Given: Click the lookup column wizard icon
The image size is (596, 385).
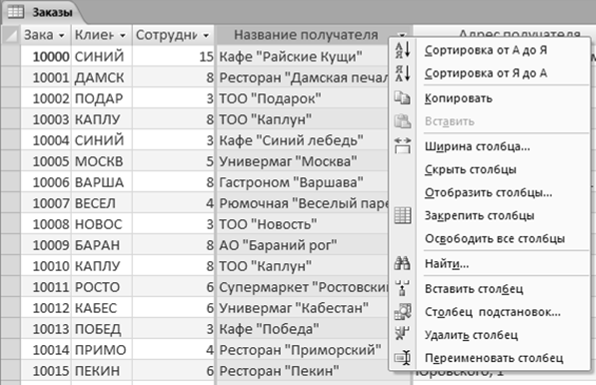Looking at the screenshot, I should click(403, 312).
